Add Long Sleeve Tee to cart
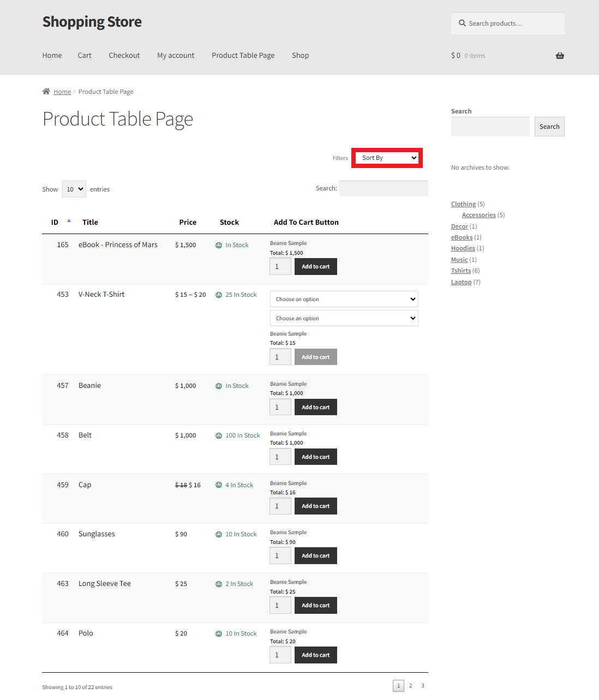 [316, 606]
